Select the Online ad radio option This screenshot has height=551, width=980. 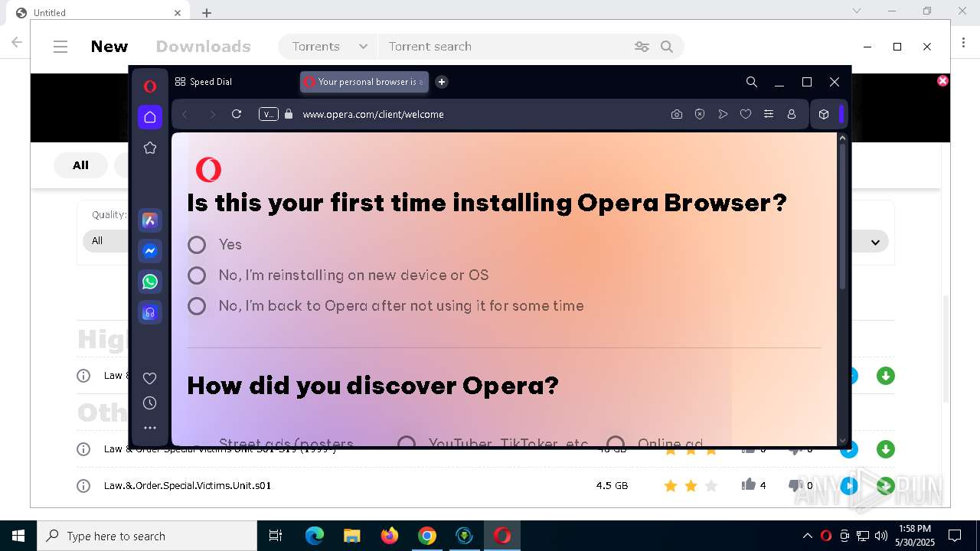[616, 442]
